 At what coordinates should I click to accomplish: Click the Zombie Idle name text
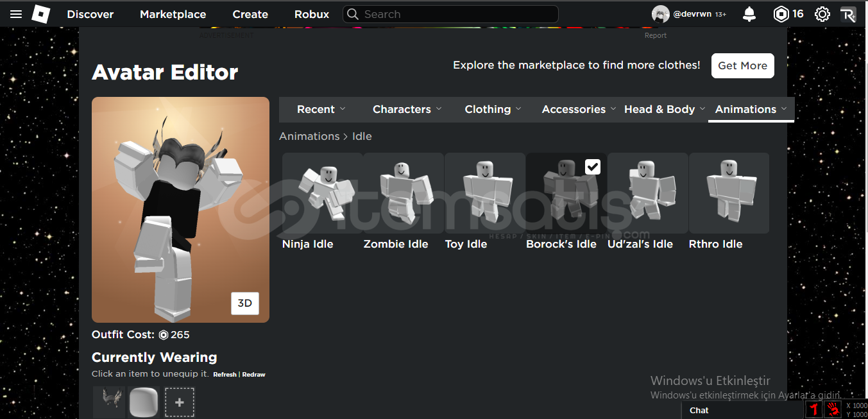click(x=396, y=244)
